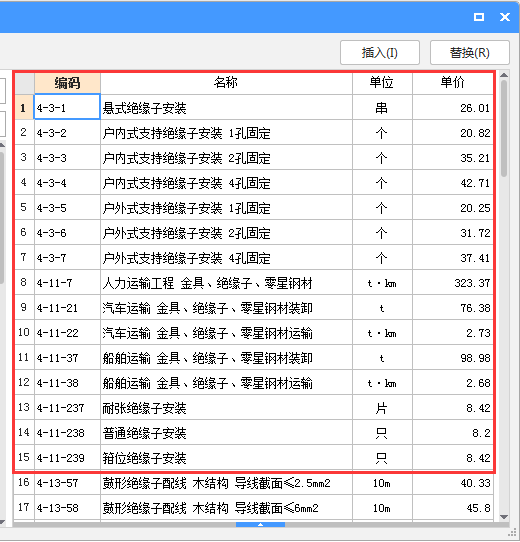Click code 4-3-3
Viewport: 520px width, 542px height.
tap(52, 158)
